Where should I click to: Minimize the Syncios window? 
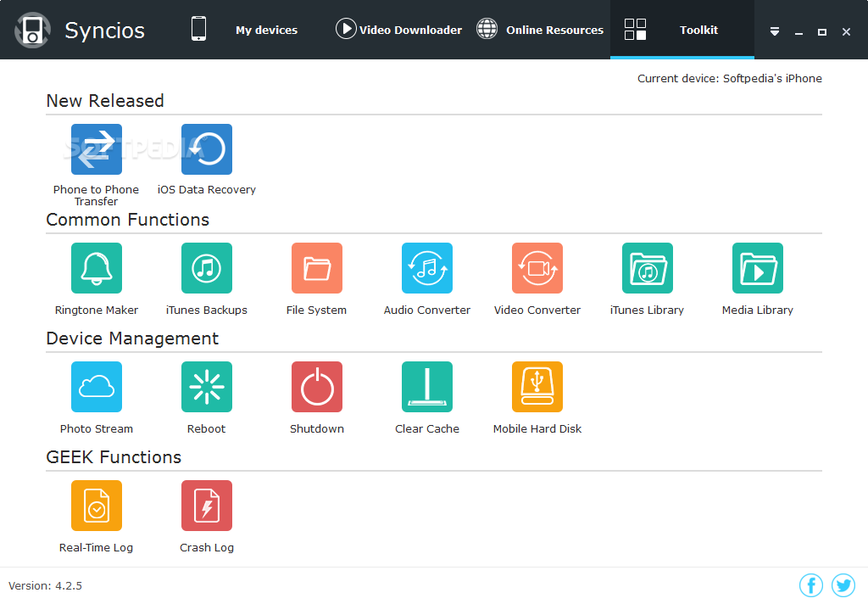coord(798,32)
